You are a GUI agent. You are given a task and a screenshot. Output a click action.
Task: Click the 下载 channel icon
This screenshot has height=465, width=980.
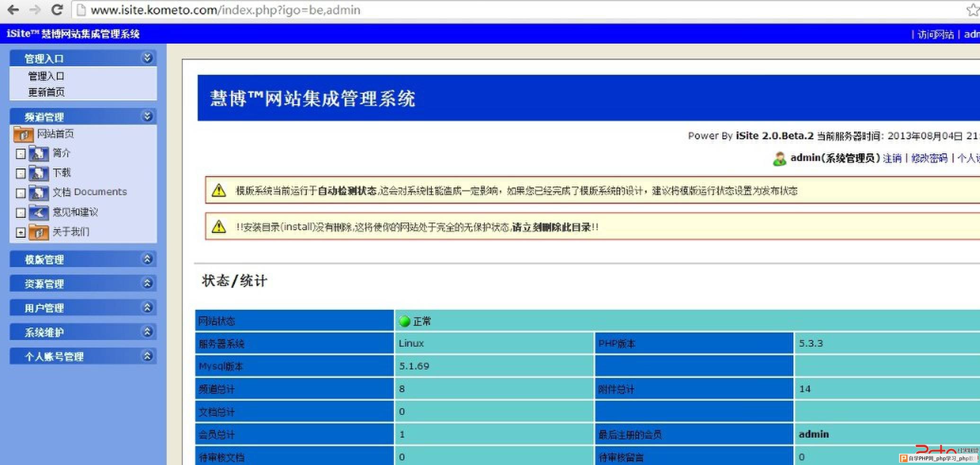click(x=38, y=173)
